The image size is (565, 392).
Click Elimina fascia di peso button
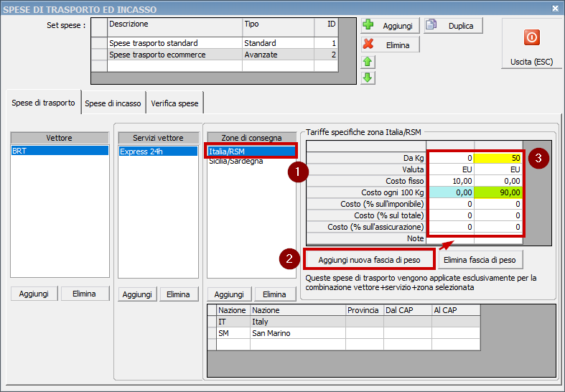point(480,260)
